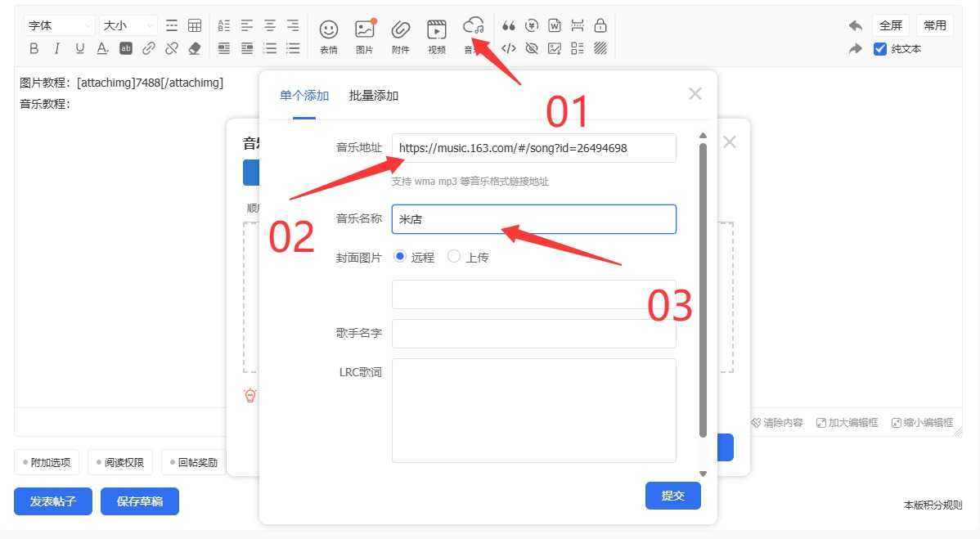Insert password-protected content with the lock icon
Screen dimensions: 980x539
coord(600,25)
